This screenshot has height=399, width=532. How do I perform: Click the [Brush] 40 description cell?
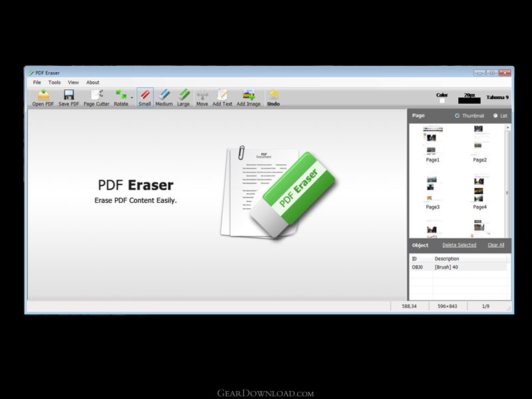446,267
